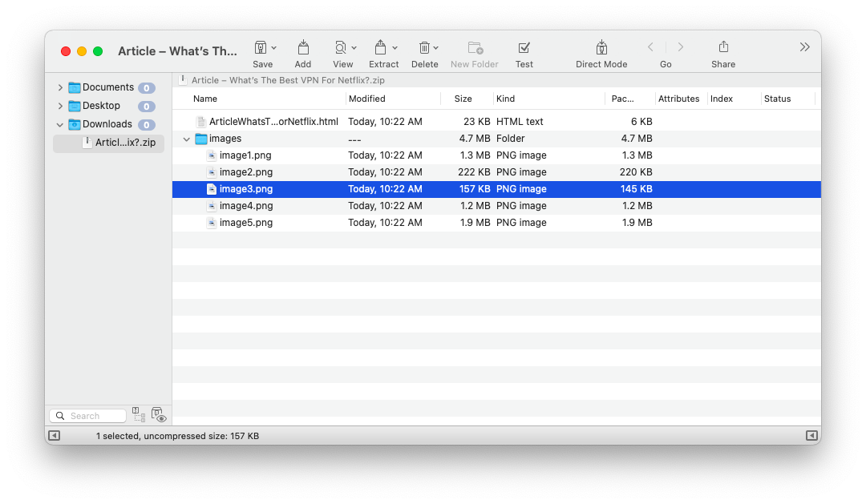
Task: Delete the selected item via the trash icon
Action: click(x=425, y=48)
